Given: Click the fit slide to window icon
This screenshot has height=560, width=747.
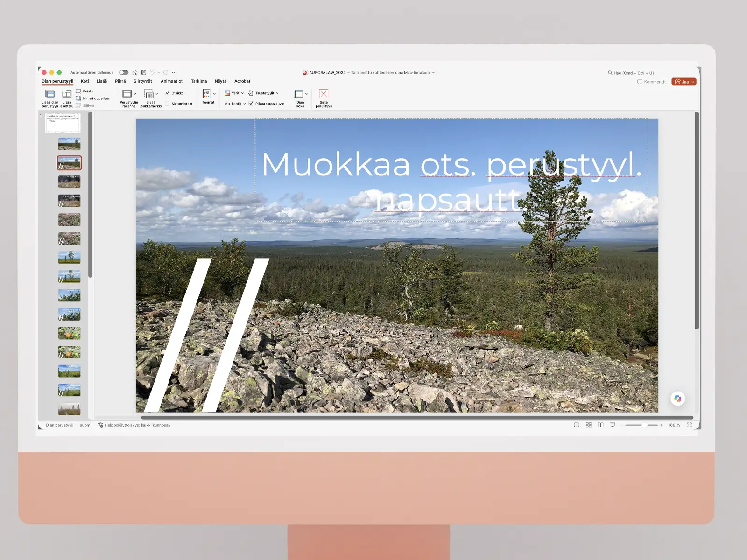Looking at the screenshot, I should (690, 425).
